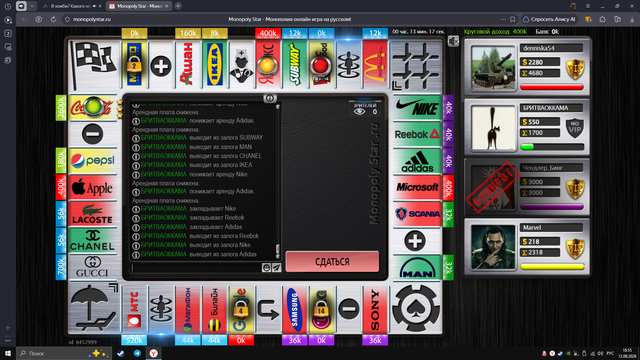Open the Windows Start menu
This screenshot has height=360, width=640.
point(8,353)
